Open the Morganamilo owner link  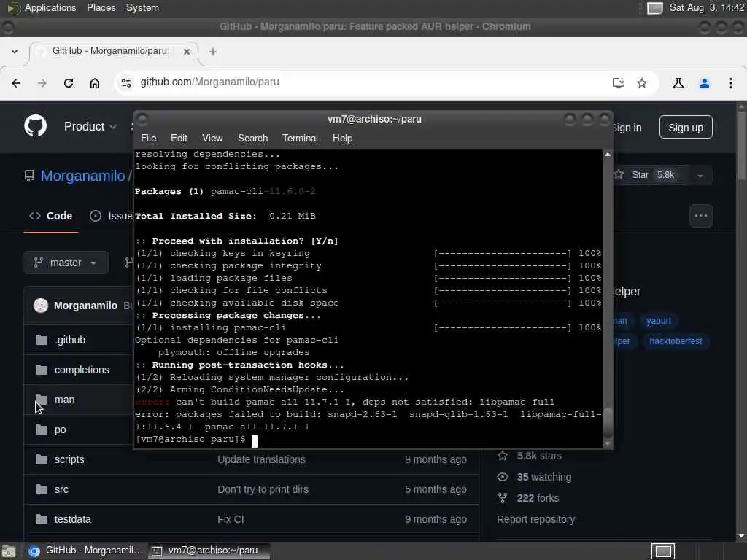coord(83,176)
